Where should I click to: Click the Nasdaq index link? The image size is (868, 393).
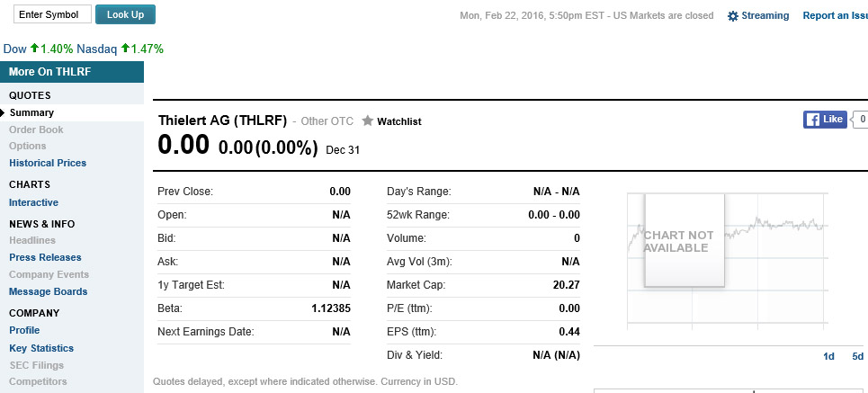95,49
